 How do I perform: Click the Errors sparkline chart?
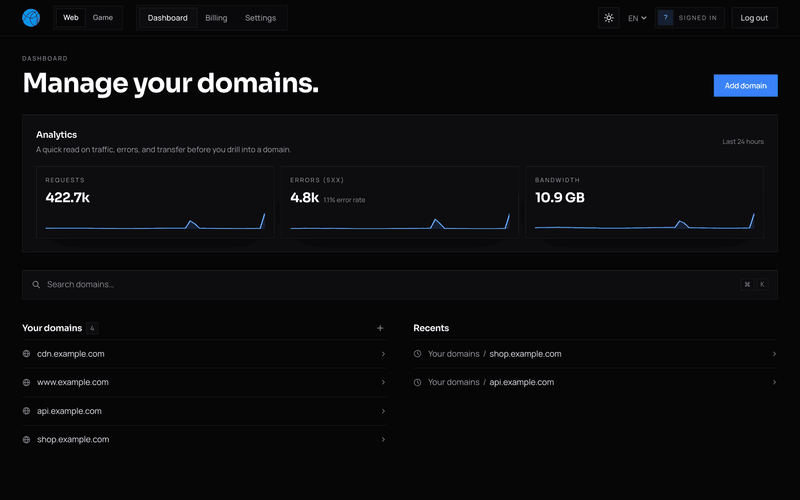400,221
